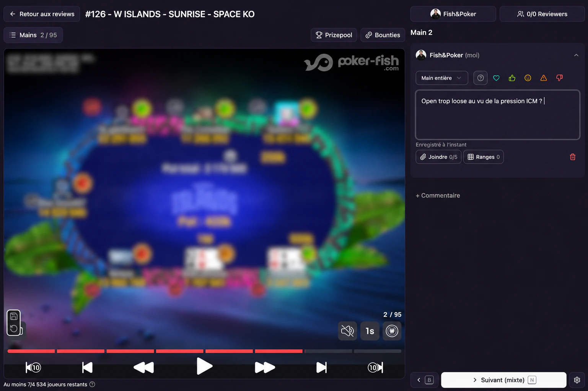Play the hand replay
The height and width of the screenshot is (391, 588).
click(204, 367)
